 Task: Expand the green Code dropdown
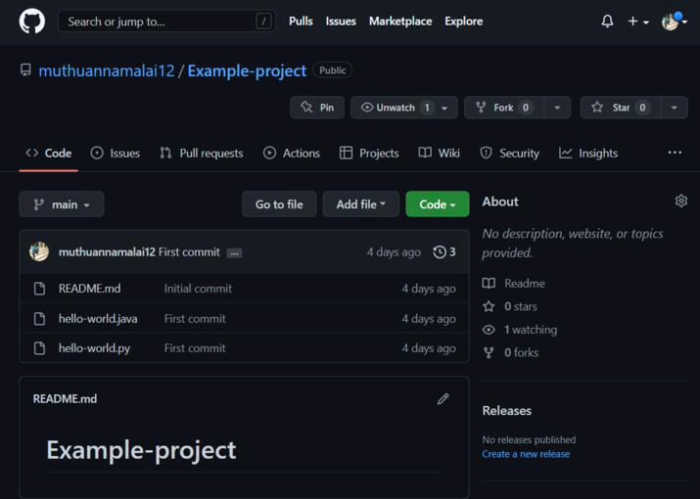point(437,204)
